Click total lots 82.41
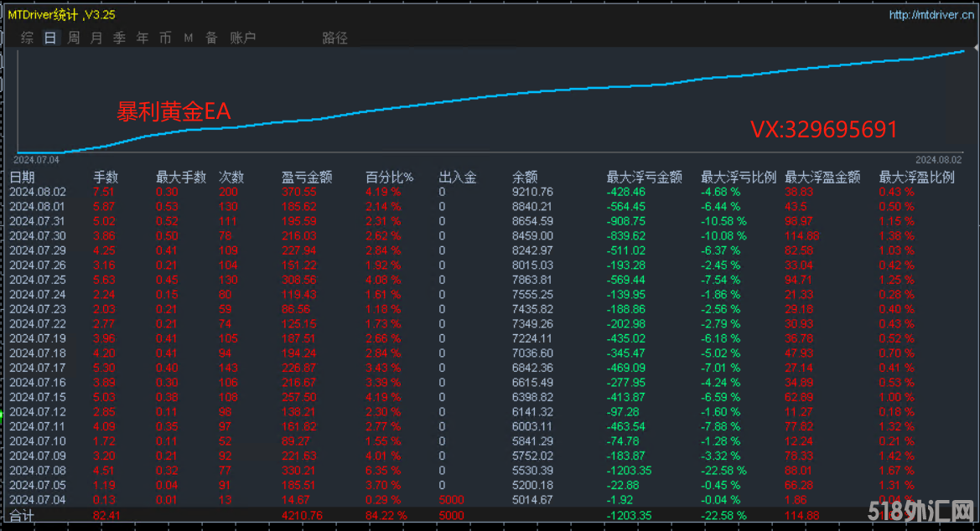The height and width of the screenshot is (531, 980). (x=106, y=516)
